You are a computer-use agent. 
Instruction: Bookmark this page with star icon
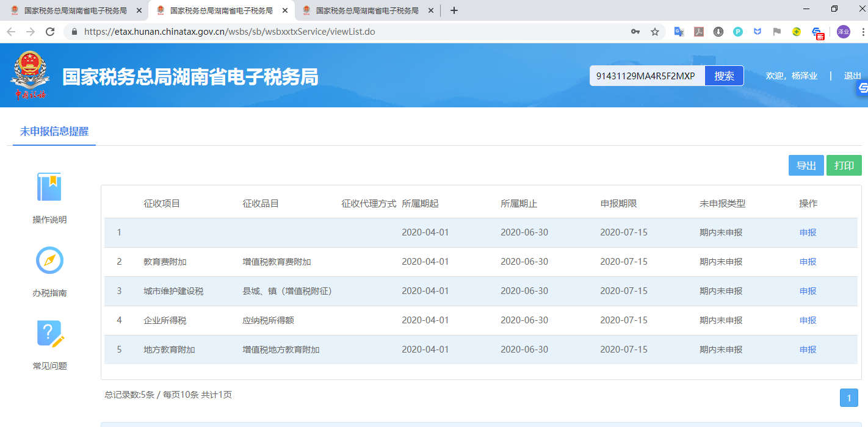click(x=655, y=32)
